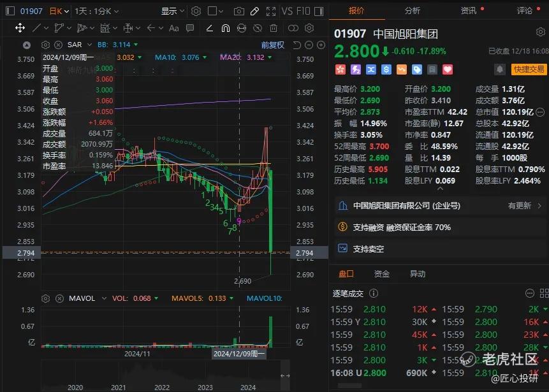Viewport: 549px width, 392px height.
Task: Open VS compare mode
Action: click(x=287, y=11)
